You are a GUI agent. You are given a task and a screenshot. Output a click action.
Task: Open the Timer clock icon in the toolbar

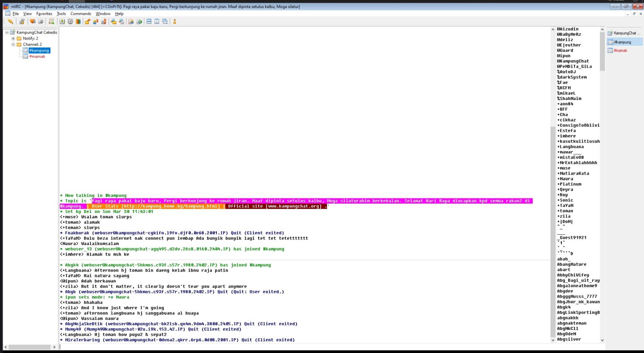coord(70,21)
